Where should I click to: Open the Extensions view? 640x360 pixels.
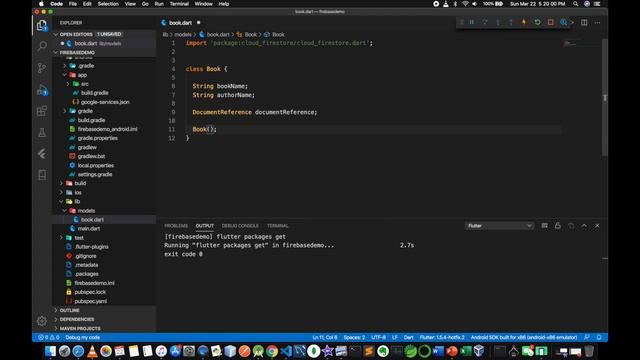click(x=42, y=111)
